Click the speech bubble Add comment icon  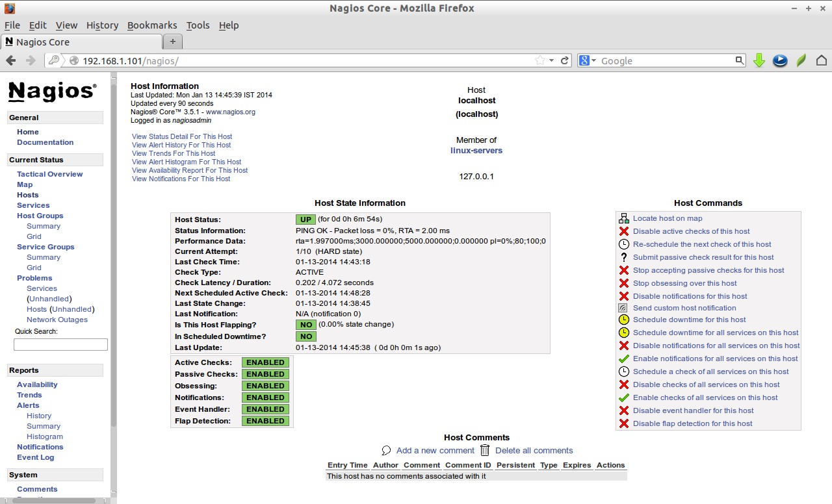tap(386, 450)
